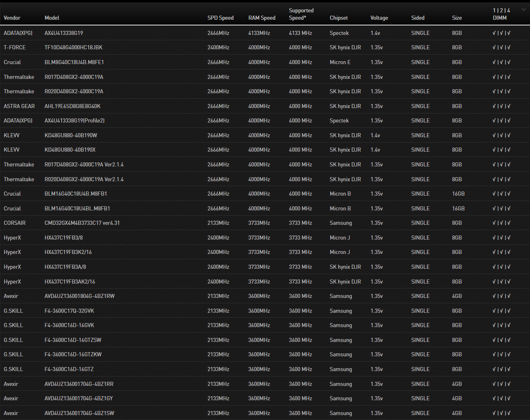The height and width of the screenshot is (420, 530).
Task: Select model AX4U413338G19 without Profile2
Action: [64, 33]
